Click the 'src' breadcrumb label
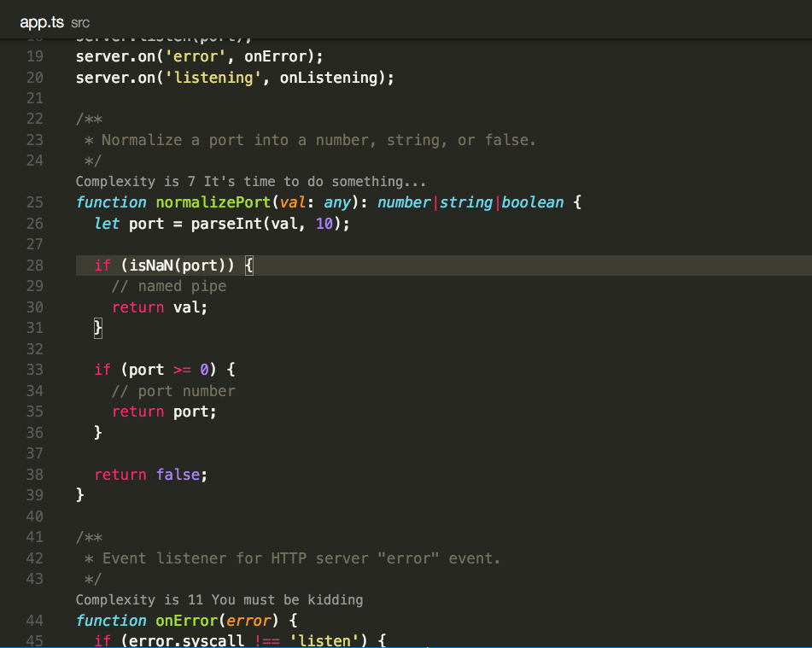 [79, 23]
